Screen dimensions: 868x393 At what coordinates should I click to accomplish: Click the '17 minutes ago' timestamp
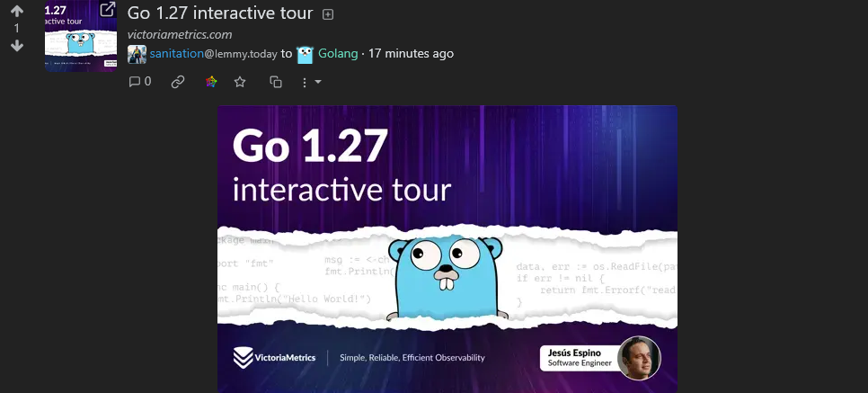[x=411, y=54]
